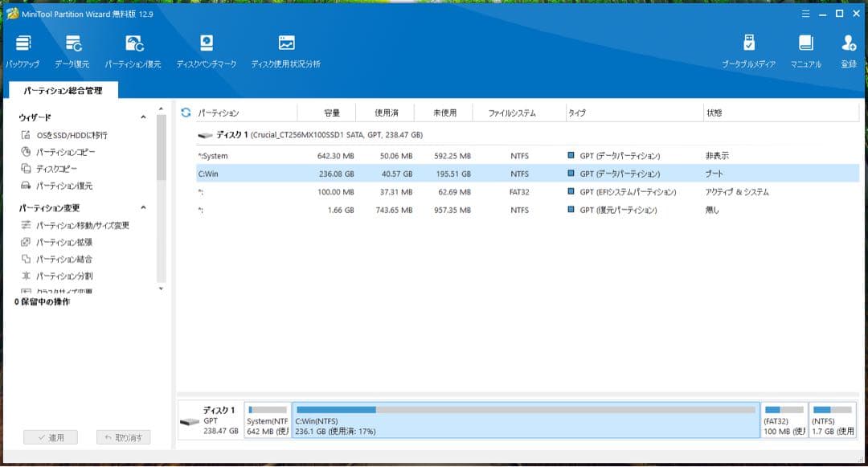Viewport: 868px width, 467px height.
Task: Sort by the パーティション column header
Action: (218, 113)
